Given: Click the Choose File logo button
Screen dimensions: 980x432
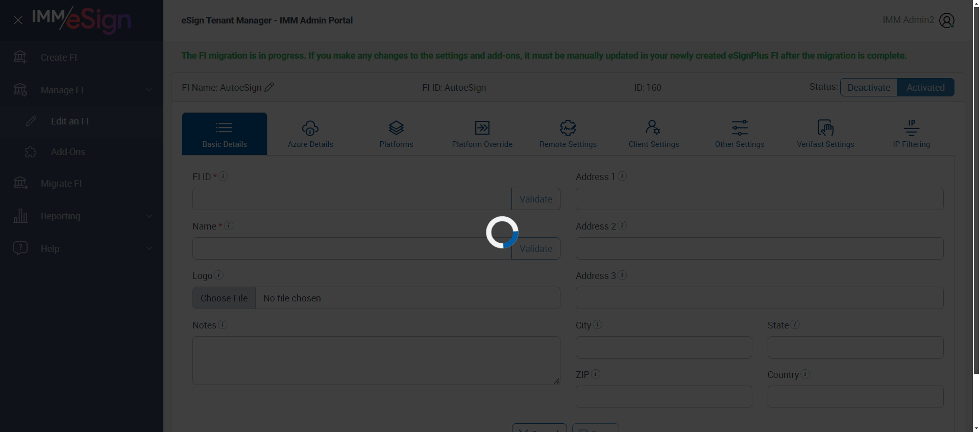Looking at the screenshot, I should pyautogui.click(x=224, y=298).
